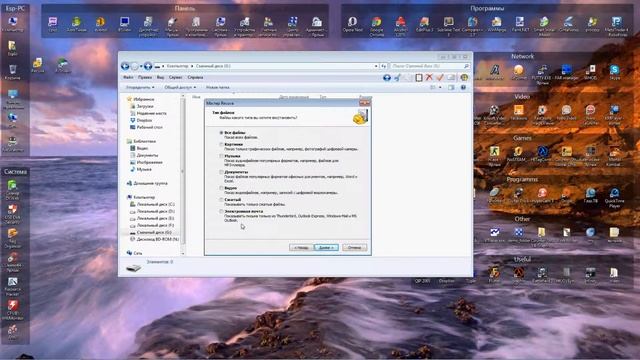Open the 'Сервис' menu in Explorer
The width and height of the screenshot is (640, 360).
(176, 77)
